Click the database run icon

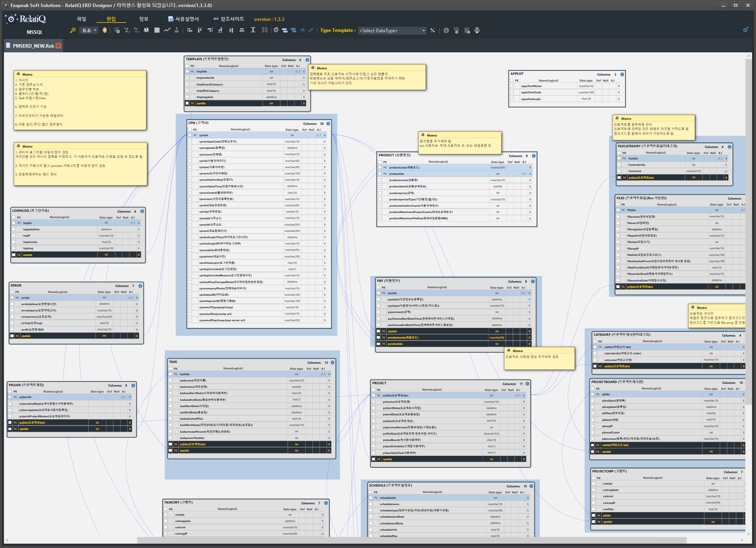pos(467,30)
